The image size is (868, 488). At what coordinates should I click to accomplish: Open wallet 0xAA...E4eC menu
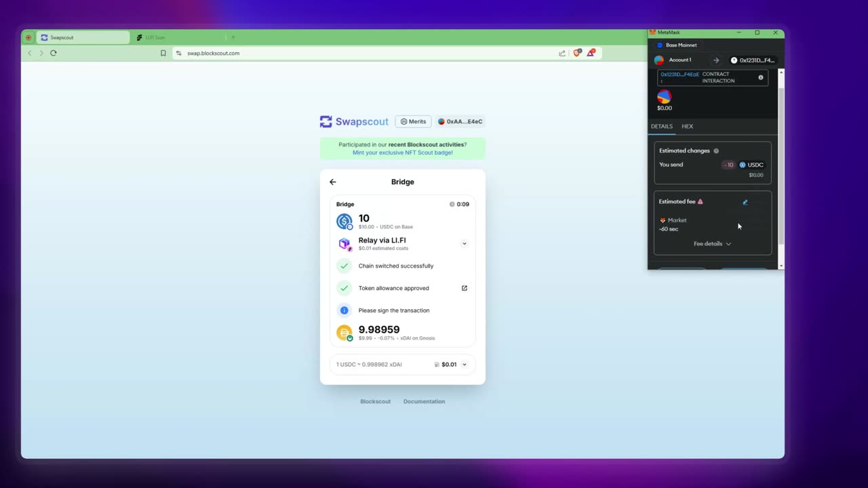(x=460, y=122)
